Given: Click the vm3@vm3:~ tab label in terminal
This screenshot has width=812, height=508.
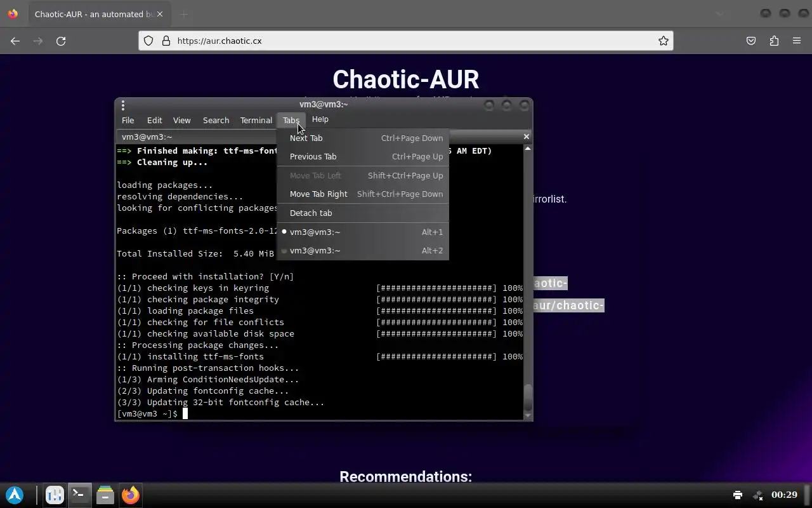Looking at the screenshot, I should (x=147, y=137).
